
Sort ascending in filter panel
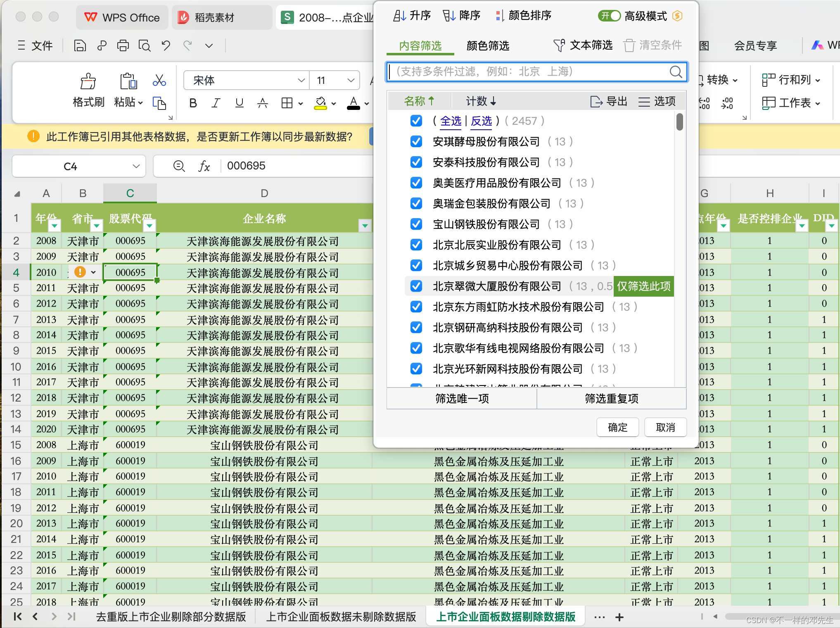[x=411, y=16]
